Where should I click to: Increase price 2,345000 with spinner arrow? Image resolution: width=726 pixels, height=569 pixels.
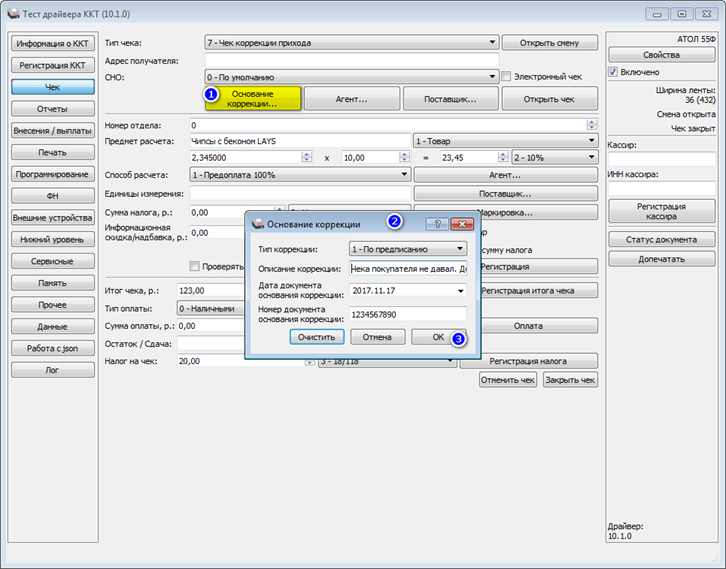tap(307, 155)
